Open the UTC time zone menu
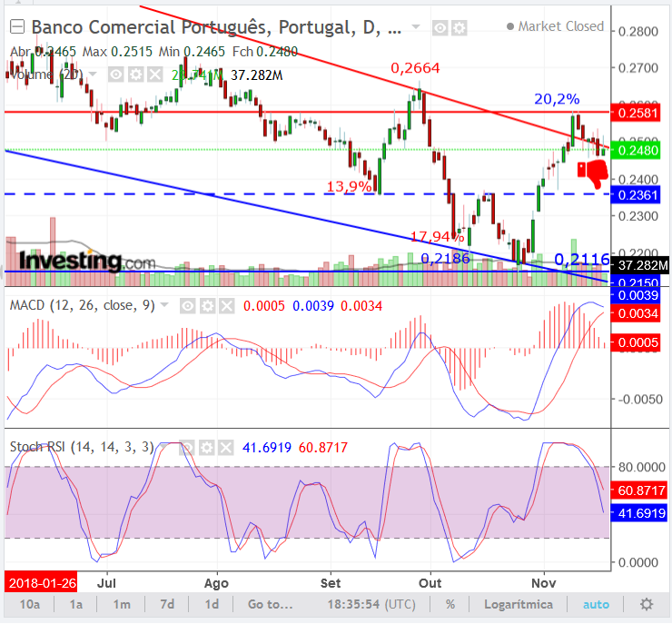The width and height of the screenshot is (672, 624). click(x=371, y=604)
